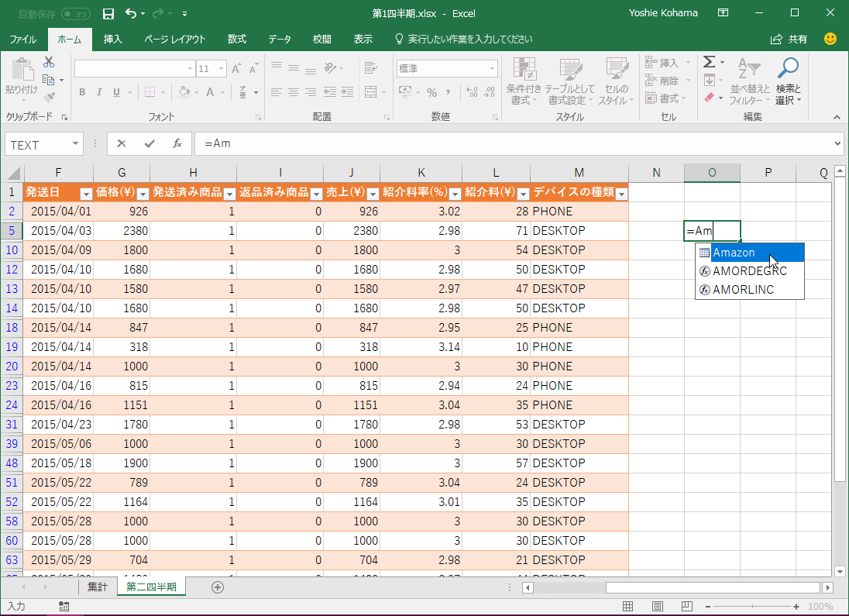This screenshot has width=849, height=616.
Task: Confirm formula with the checkmark button
Action: [150, 143]
